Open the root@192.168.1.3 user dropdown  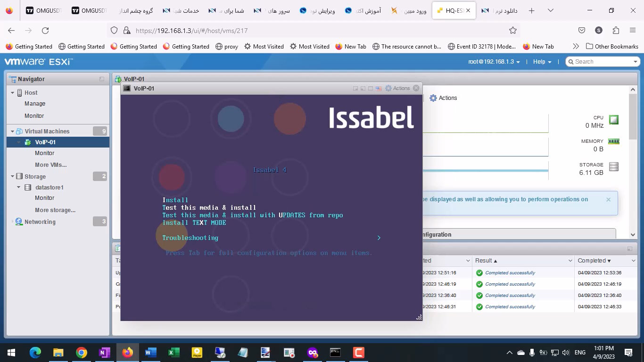[x=494, y=62]
